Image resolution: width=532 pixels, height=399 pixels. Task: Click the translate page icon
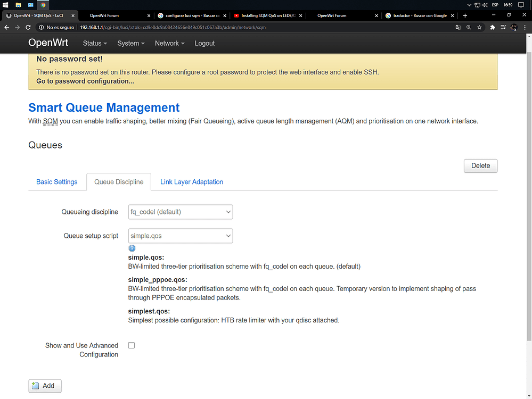pos(458,27)
